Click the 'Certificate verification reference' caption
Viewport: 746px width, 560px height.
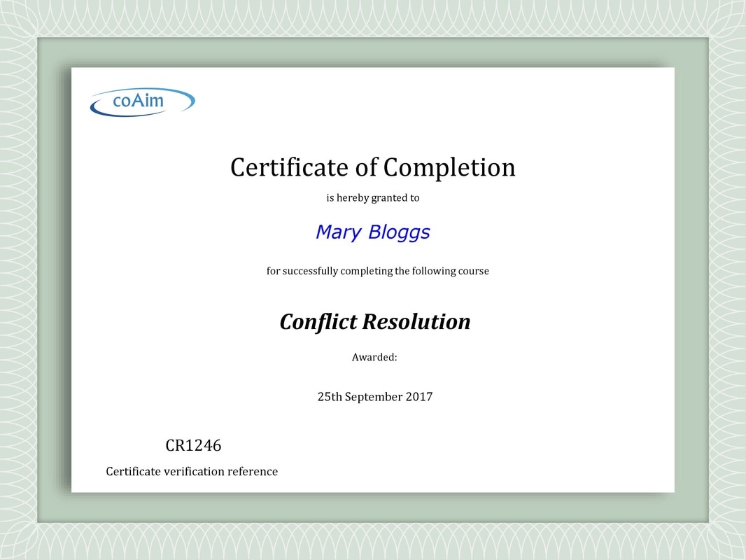pos(192,472)
